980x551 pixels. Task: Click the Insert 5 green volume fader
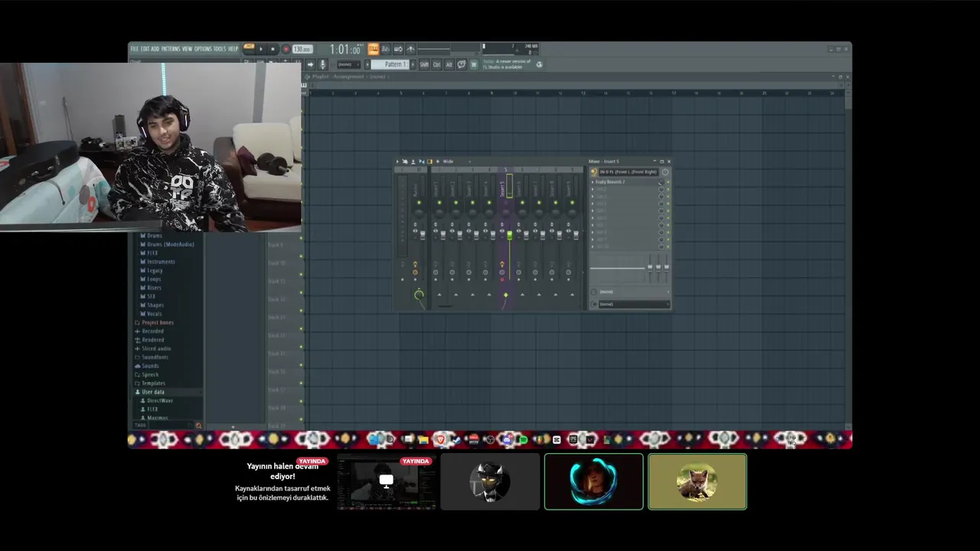510,235
